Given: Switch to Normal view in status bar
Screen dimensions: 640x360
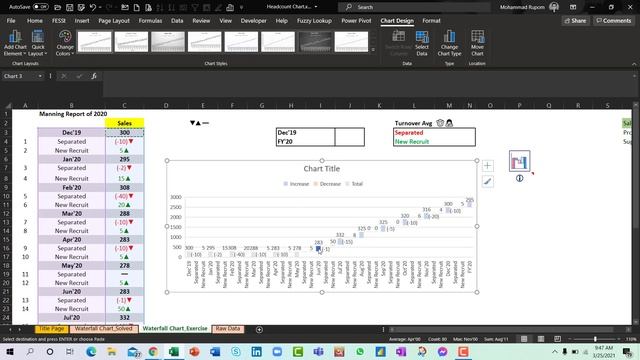Looking at the screenshot, I should coord(524,339).
